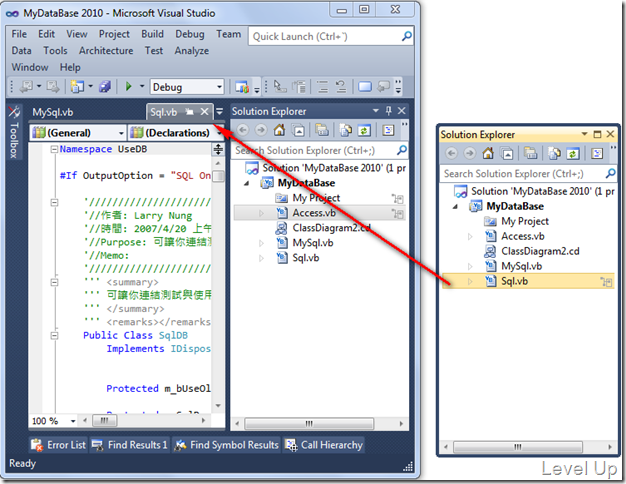This screenshot has width=626, height=484.
Task: Collapse the Public Class SqlDB region
Action: pyautogui.click(x=54, y=335)
